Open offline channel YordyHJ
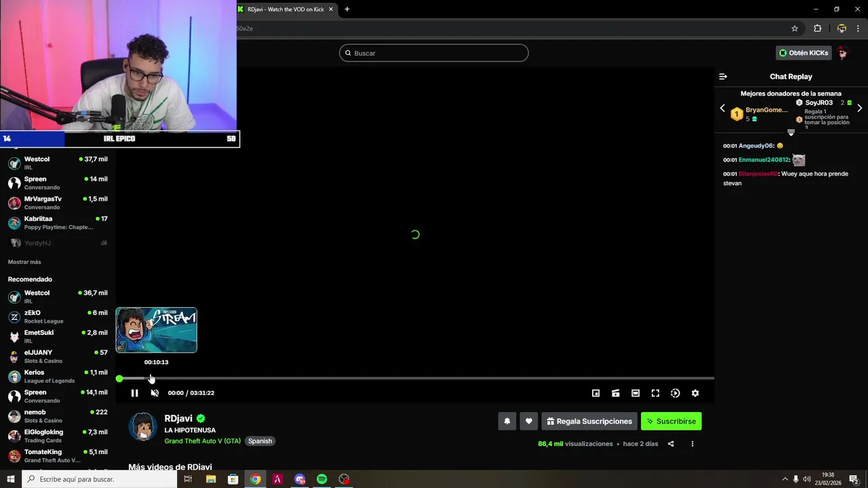The height and width of the screenshot is (488, 868). pos(58,243)
